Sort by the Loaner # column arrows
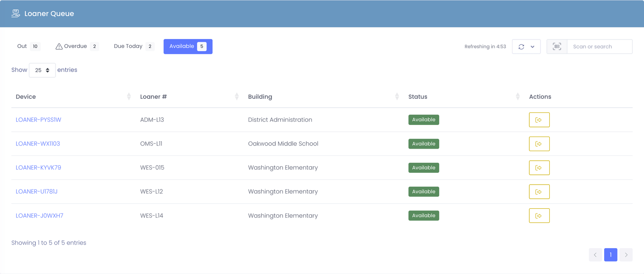Screen dimensions: 644x274 (237, 96)
